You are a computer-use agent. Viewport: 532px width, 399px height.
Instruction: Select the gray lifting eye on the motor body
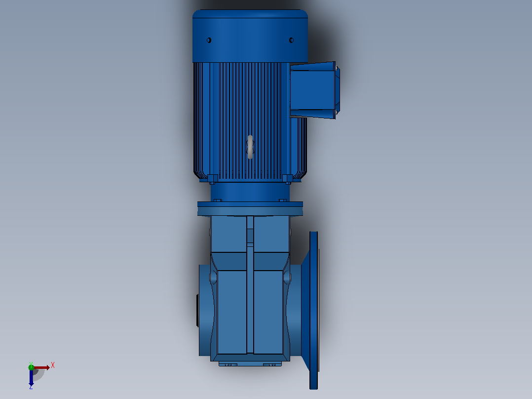[x=250, y=147]
